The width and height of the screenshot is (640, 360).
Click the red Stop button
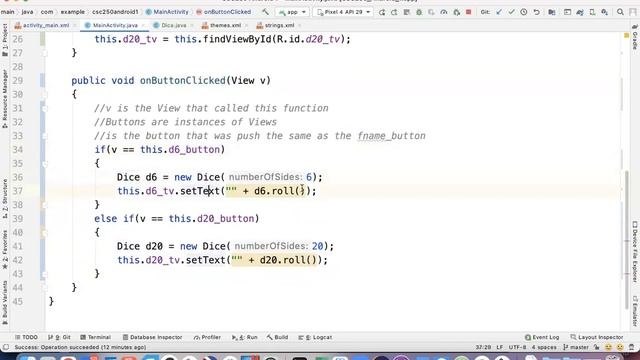[x=469, y=12]
